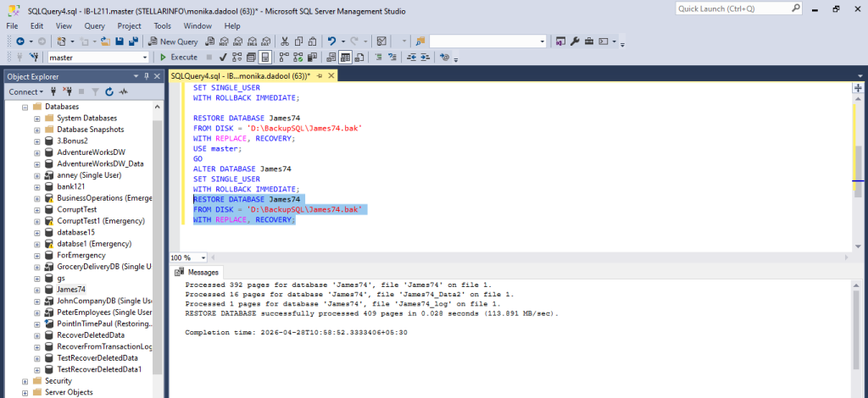
Task: Click the Decrease Indent icon
Action: coord(411,57)
